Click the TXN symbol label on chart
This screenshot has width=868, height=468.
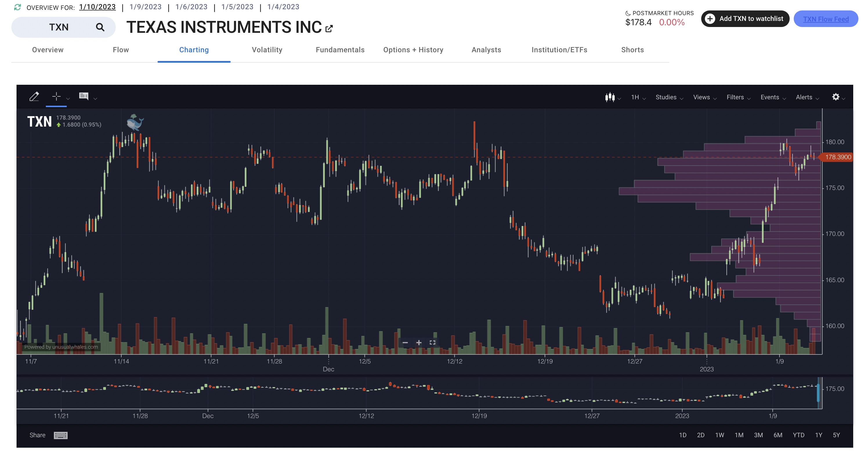pyautogui.click(x=39, y=121)
